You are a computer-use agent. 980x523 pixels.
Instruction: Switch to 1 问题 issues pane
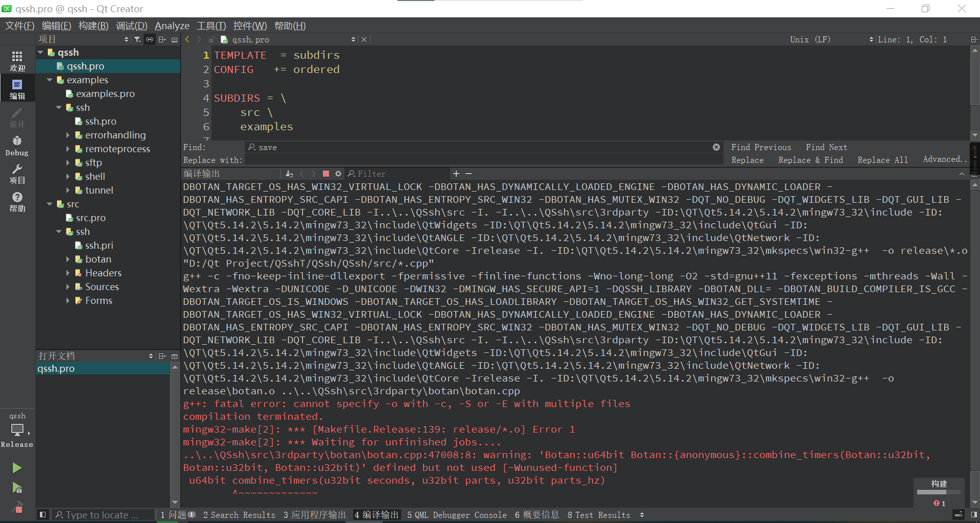(178, 515)
